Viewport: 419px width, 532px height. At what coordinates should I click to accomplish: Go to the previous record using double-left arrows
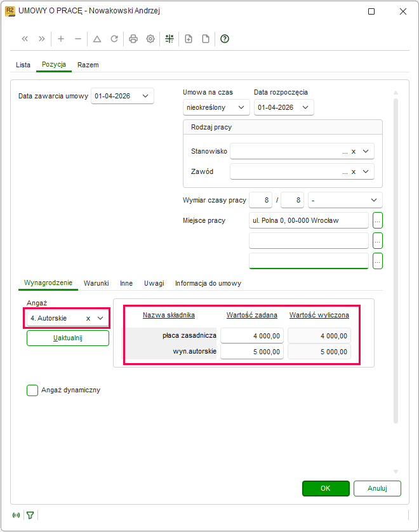tap(25, 39)
